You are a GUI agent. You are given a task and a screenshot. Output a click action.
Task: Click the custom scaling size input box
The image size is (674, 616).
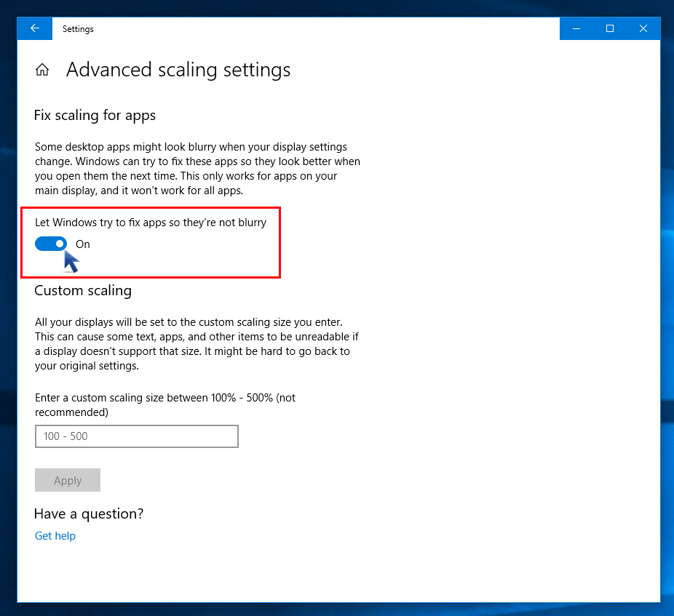[x=136, y=436]
